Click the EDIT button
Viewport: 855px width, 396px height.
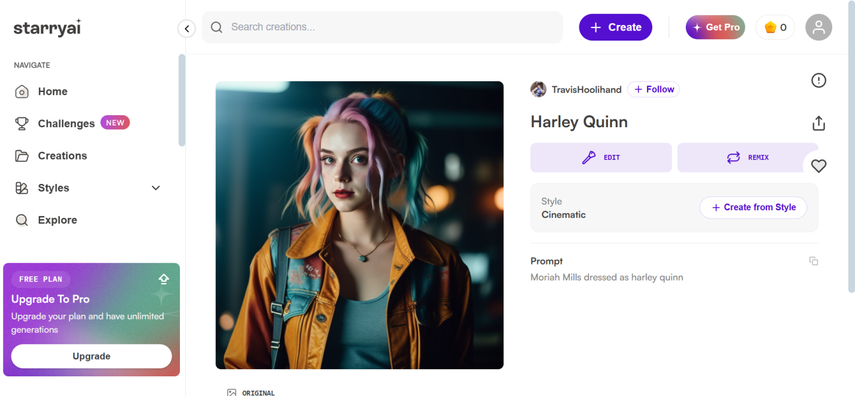601,158
